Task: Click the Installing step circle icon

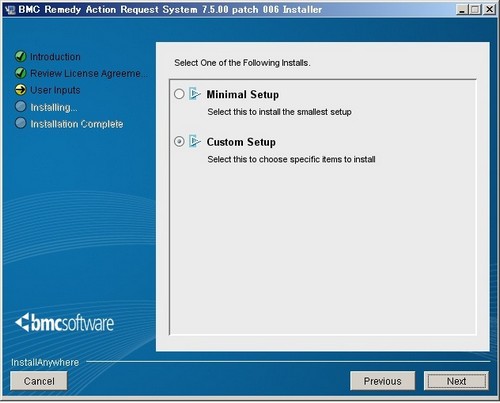Action: click(21, 106)
